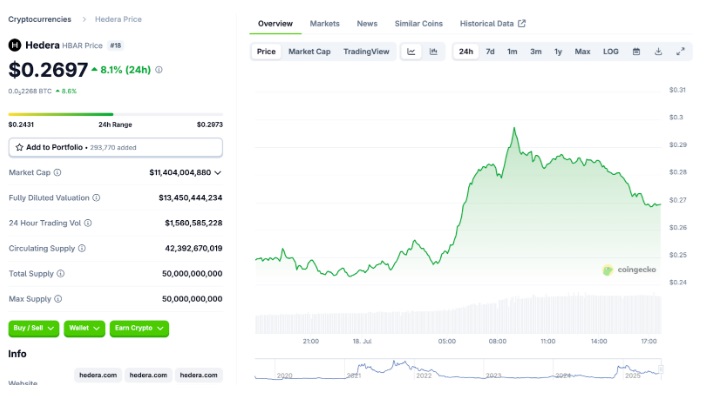This screenshot has width=710, height=407.
Task: Expand the chart to fullscreen
Action: click(680, 51)
